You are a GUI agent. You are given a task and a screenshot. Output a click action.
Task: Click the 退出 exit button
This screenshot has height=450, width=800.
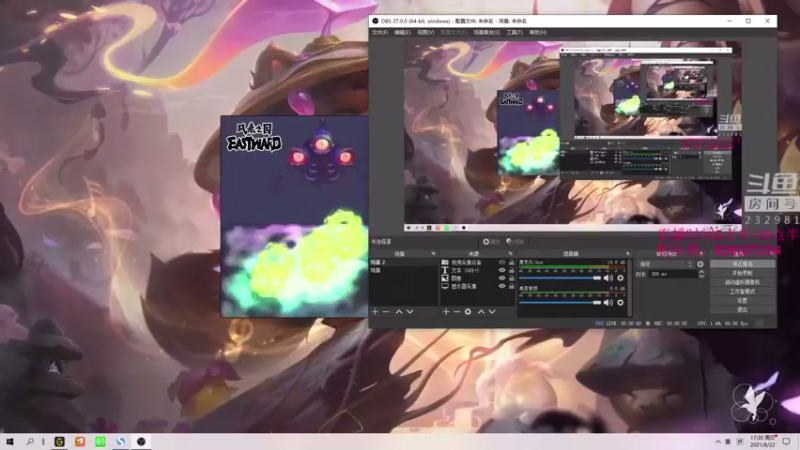tap(742, 310)
